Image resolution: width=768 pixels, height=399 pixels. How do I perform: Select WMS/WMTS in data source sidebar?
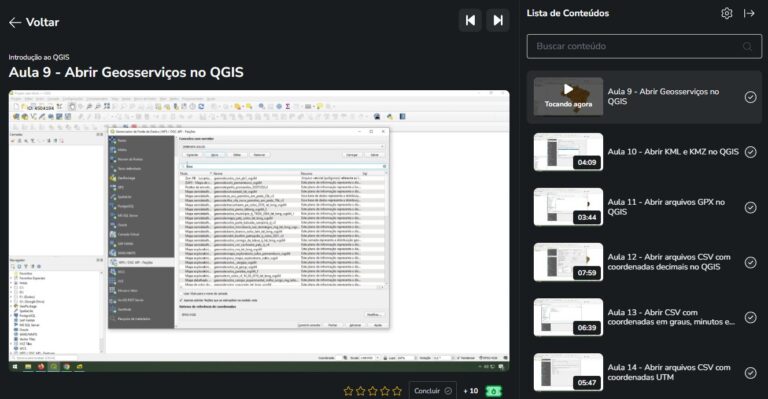[x=141, y=253]
